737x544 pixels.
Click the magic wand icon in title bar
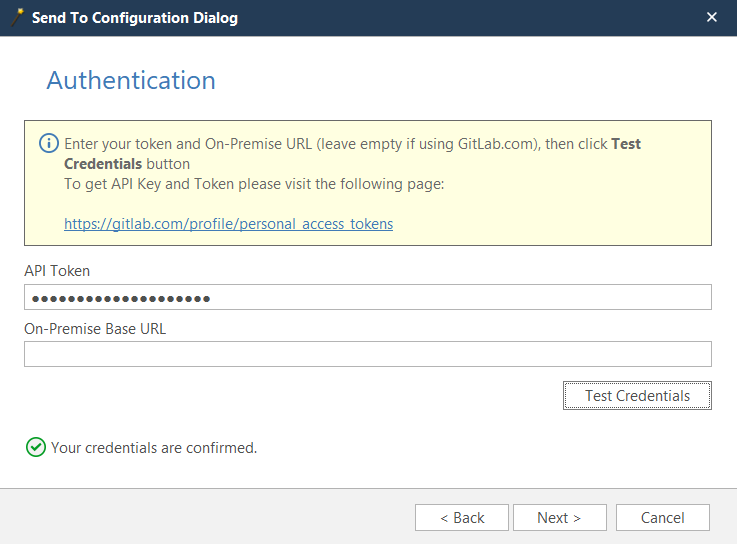pyautogui.click(x=17, y=17)
